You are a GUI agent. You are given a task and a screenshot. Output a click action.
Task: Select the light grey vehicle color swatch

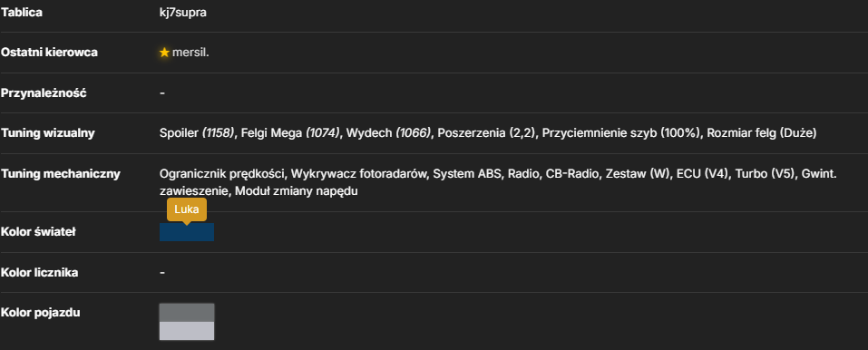[x=187, y=331]
